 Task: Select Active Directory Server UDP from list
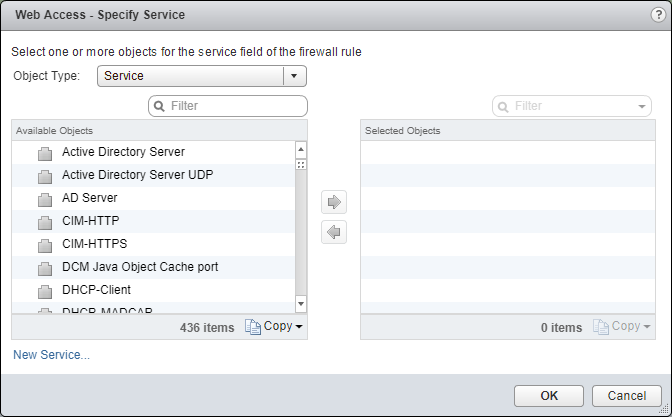[x=137, y=175]
